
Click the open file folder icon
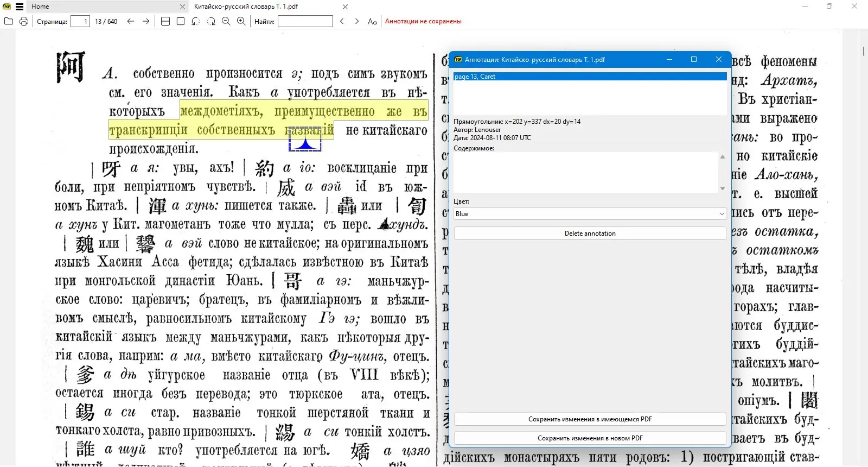9,21
